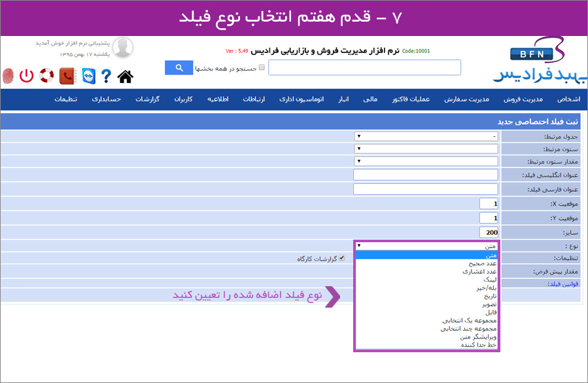This screenshot has width=588, height=383.
Task: Click the user avatar picture
Action: click(123, 47)
